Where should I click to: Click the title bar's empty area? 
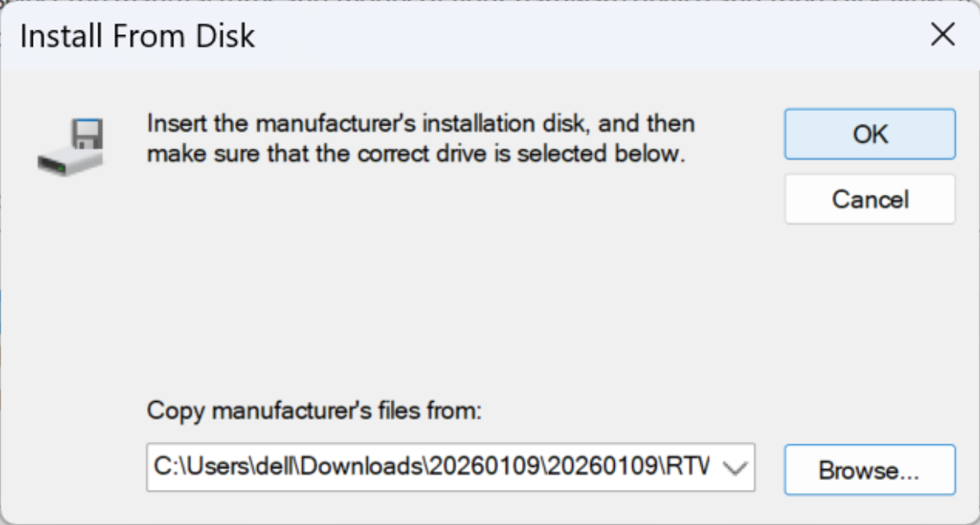click(560, 37)
